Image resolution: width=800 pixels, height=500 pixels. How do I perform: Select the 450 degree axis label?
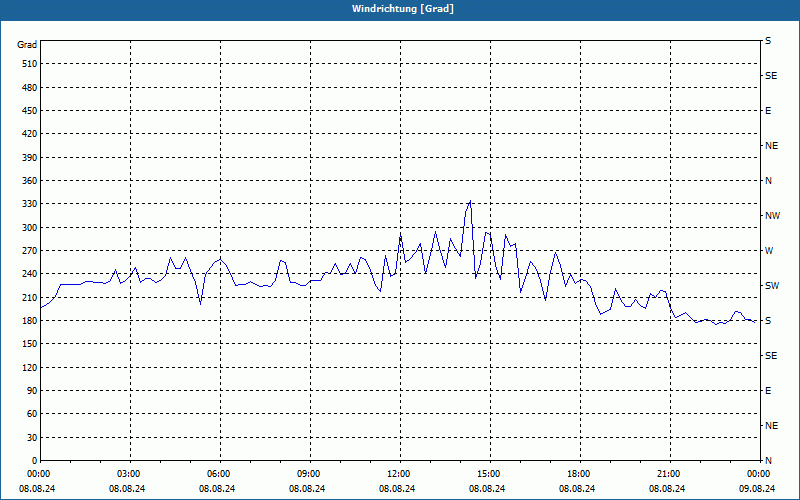click(30, 111)
